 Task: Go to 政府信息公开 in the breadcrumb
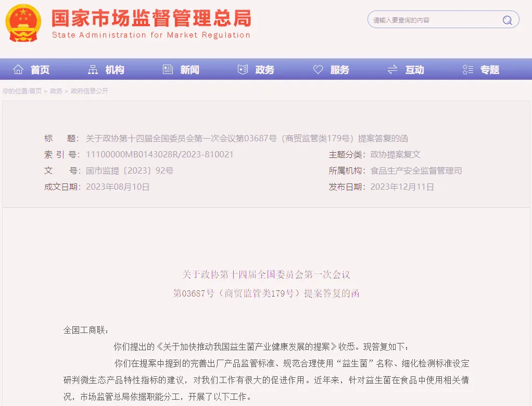click(x=90, y=91)
